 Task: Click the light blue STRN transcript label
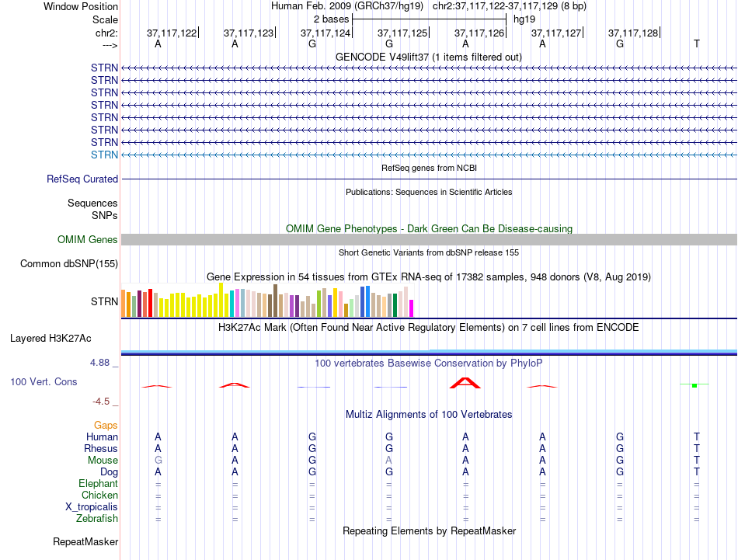point(104,155)
